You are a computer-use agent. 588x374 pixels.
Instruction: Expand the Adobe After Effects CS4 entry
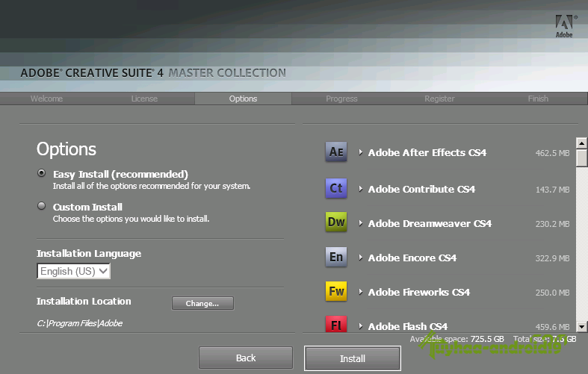pos(360,152)
